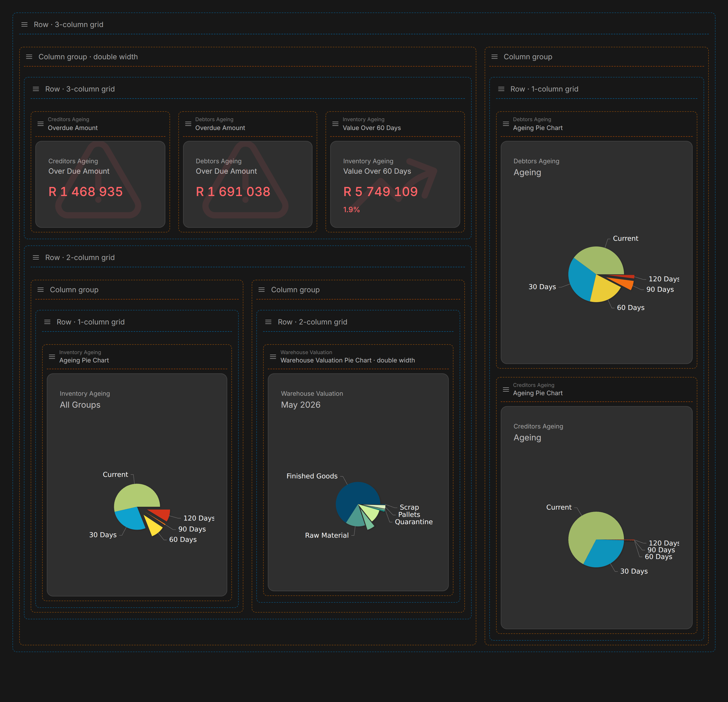Click the red 120 Days slice in the Inventory All Groups pie
The width and height of the screenshot is (728, 702).
pos(162,514)
